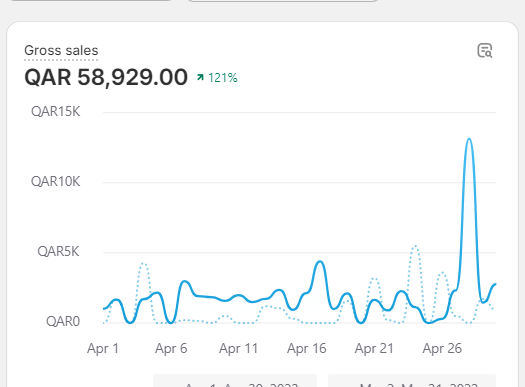The image size is (525, 387).
Task: Click the QAR10K axis label
Action: [56, 181]
